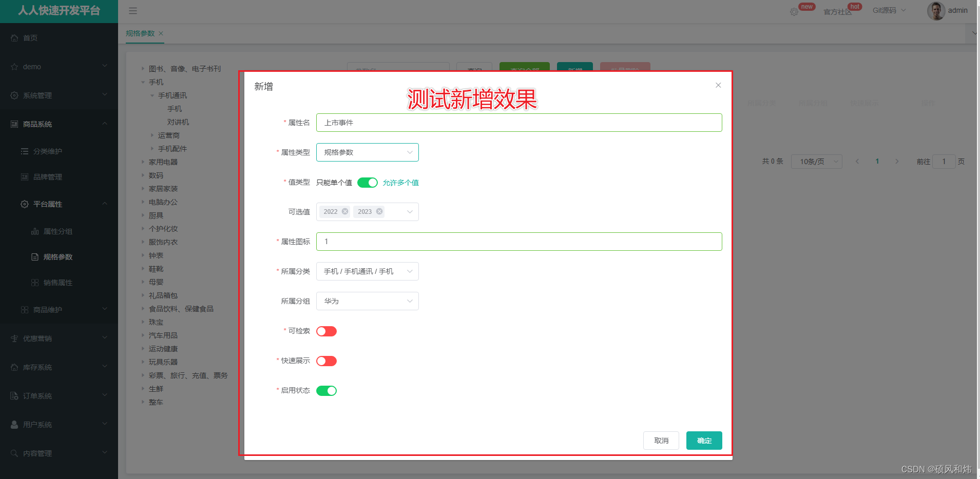
Task: Expand the 手机配件 tree node
Action: coord(152,149)
